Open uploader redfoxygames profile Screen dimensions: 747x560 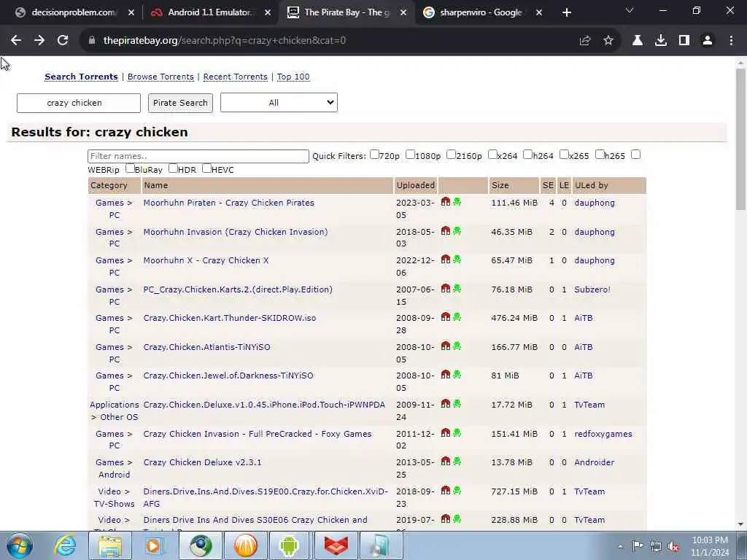point(603,434)
